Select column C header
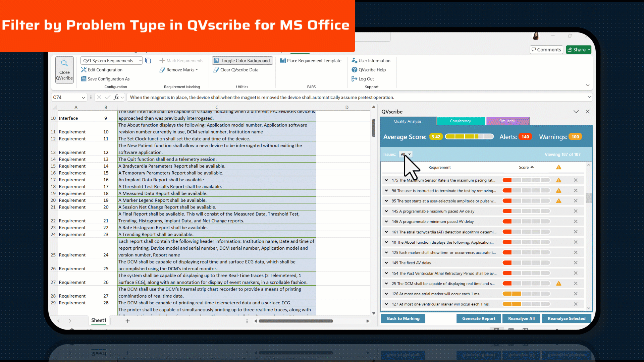 pos(217,107)
